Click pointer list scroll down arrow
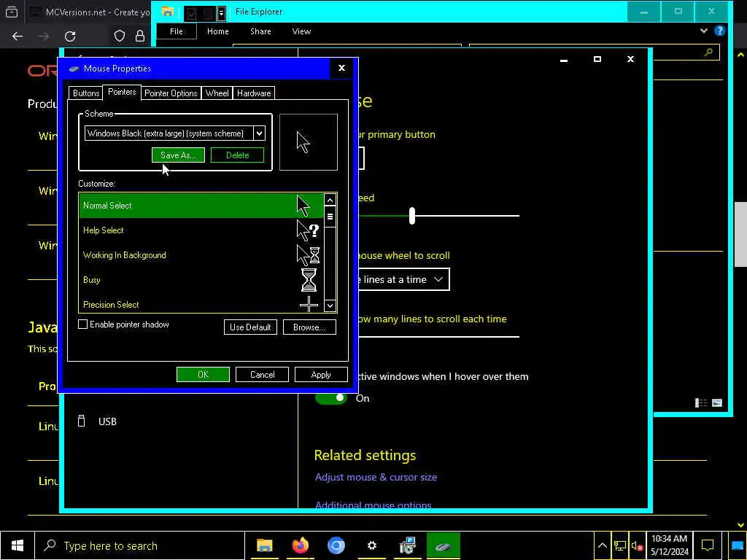This screenshot has height=560, width=747. point(330,306)
